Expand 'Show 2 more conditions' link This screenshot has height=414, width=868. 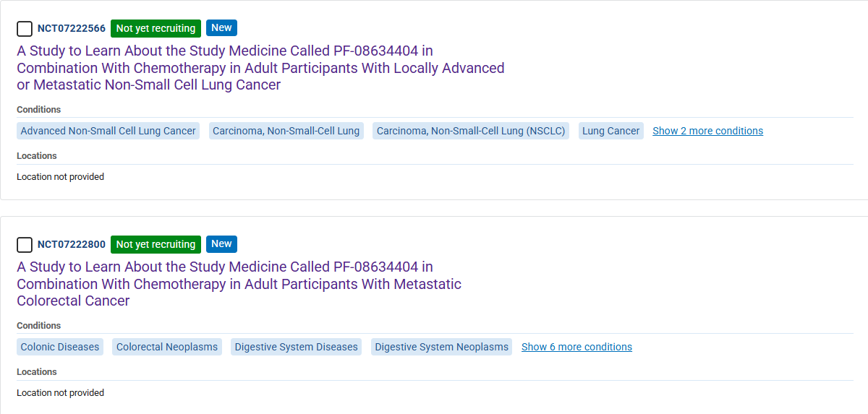[x=707, y=131]
